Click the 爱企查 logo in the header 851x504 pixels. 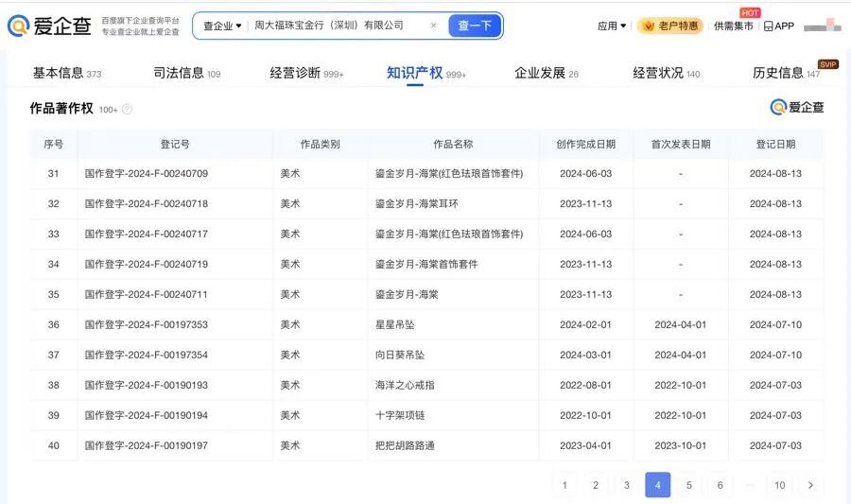point(49,26)
